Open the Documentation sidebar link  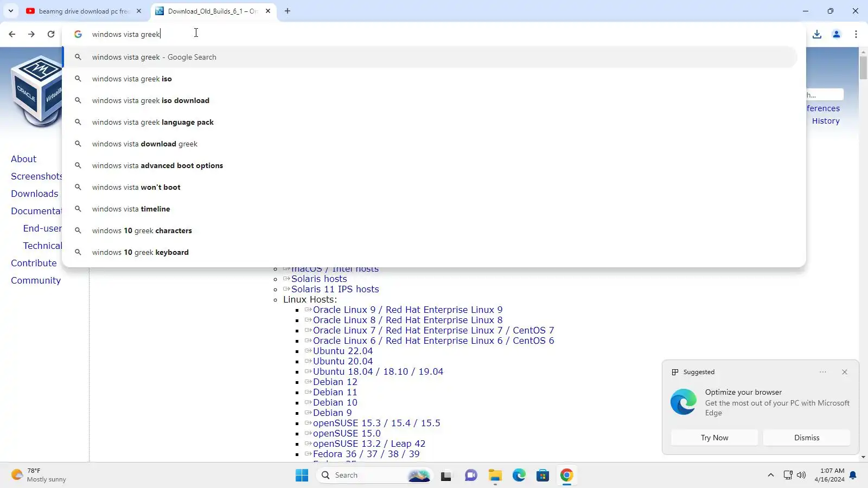pyautogui.click(x=36, y=211)
